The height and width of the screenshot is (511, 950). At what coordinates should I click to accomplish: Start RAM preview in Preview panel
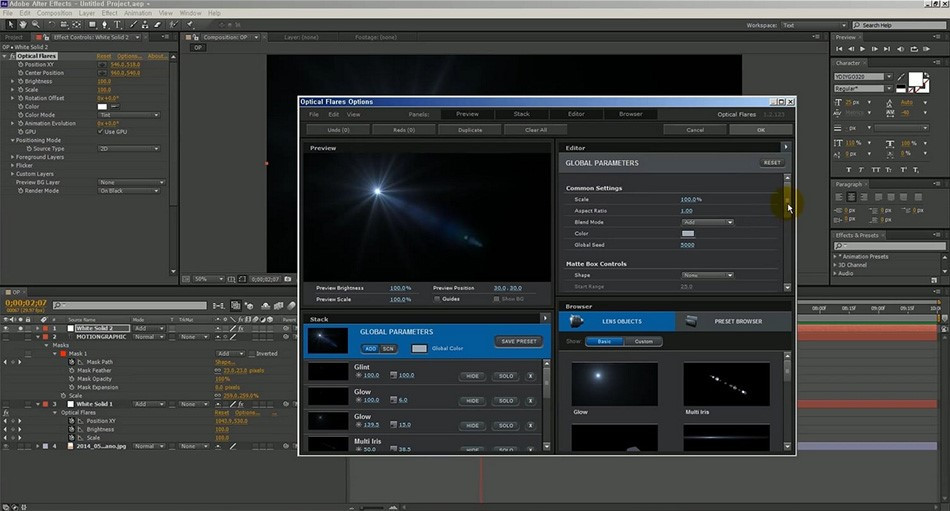click(x=926, y=49)
